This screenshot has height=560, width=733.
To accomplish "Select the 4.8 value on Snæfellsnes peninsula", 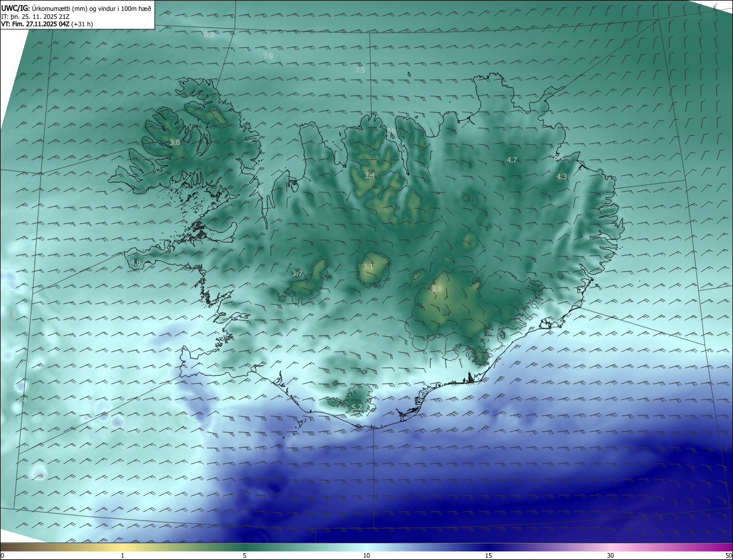I will point(136,262).
